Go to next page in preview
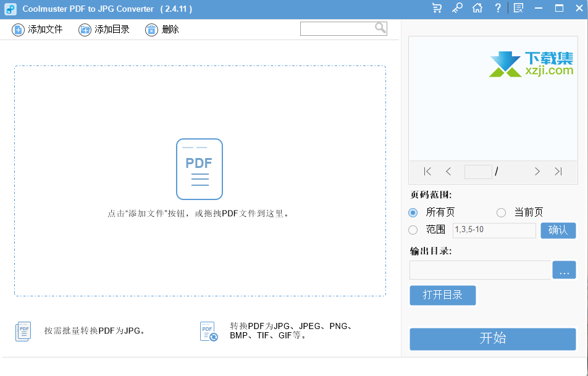588x376 pixels. pyautogui.click(x=537, y=172)
